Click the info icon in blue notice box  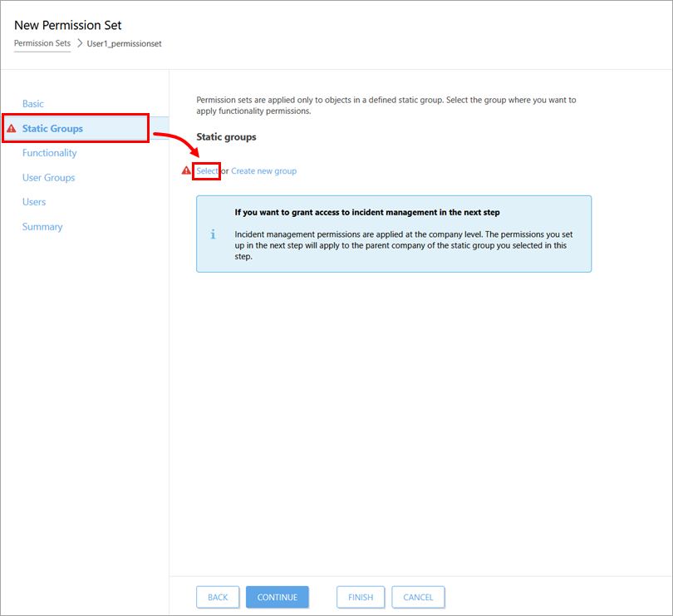[x=213, y=234]
